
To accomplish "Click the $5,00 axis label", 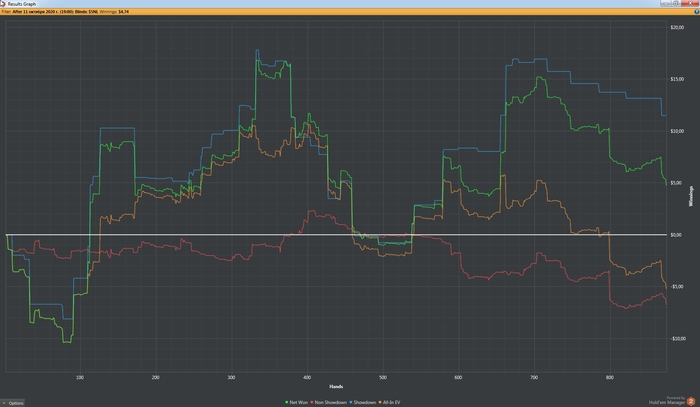I will pos(676,183).
